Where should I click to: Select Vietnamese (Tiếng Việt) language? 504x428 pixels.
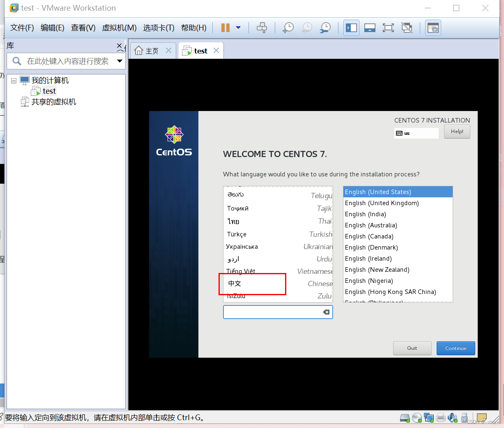pos(278,271)
